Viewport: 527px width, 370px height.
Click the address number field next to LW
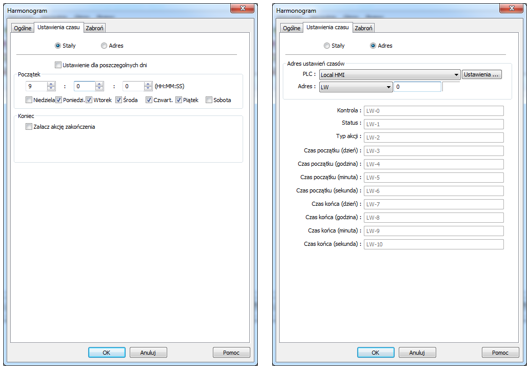pos(417,87)
